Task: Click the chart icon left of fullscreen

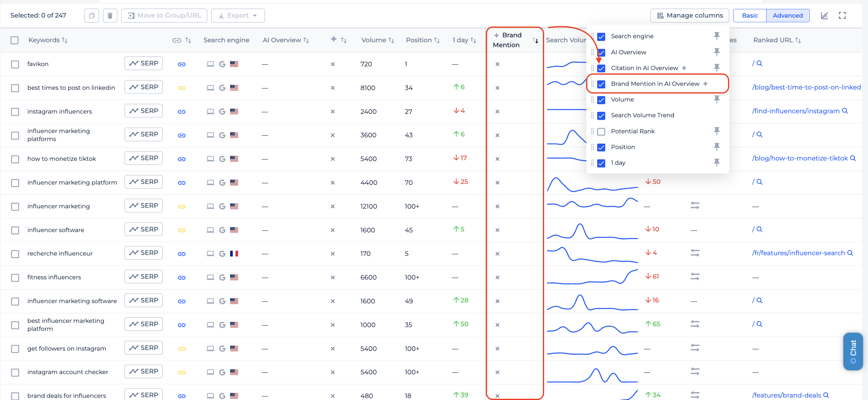Action: [x=825, y=15]
